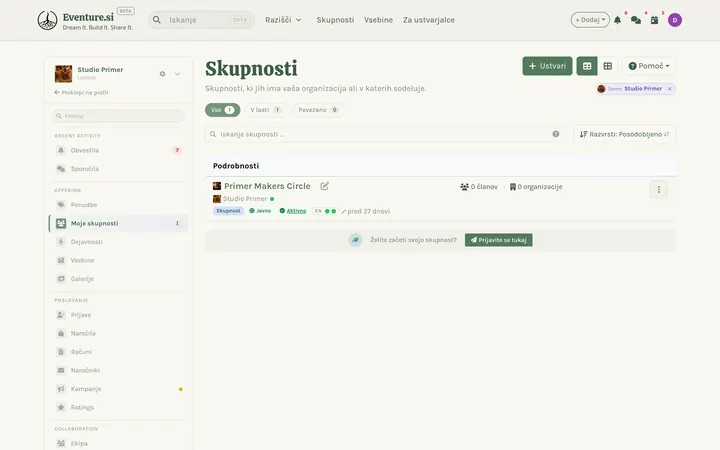Screen dimensions: 720x450
Task: Remove the Studio Primer filter chip
Action: click(669, 89)
